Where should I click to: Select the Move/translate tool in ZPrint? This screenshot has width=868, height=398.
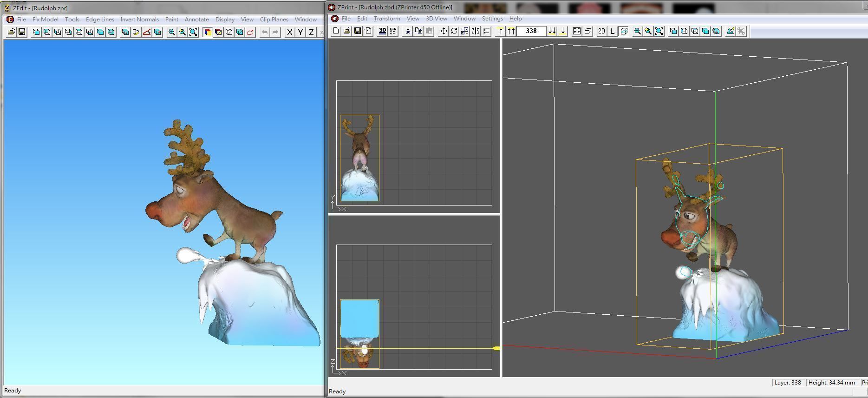pyautogui.click(x=443, y=31)
